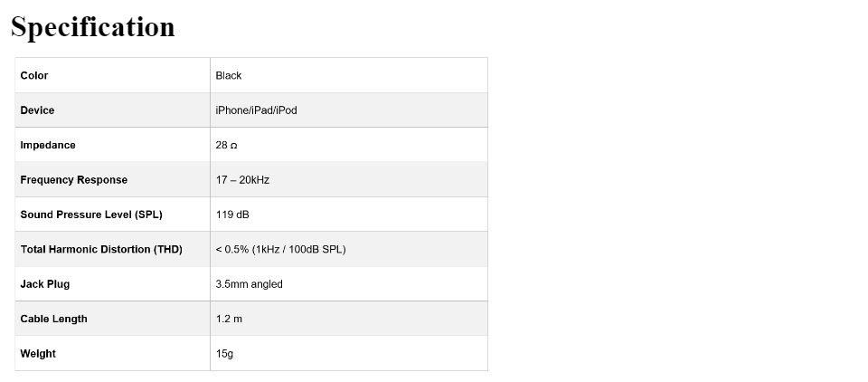Image resolution: width=868 pixels, height=382 pixels.
Task: Select the Impedance label
Action: pyautogui.click(x=48, y=145)
